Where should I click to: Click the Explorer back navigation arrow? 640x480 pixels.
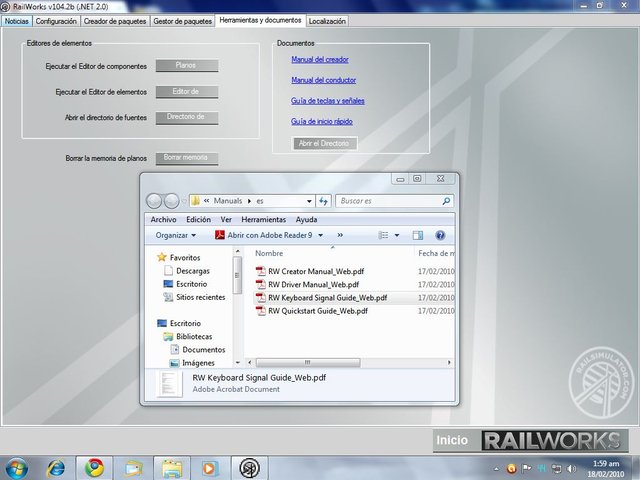click(155, 201)
